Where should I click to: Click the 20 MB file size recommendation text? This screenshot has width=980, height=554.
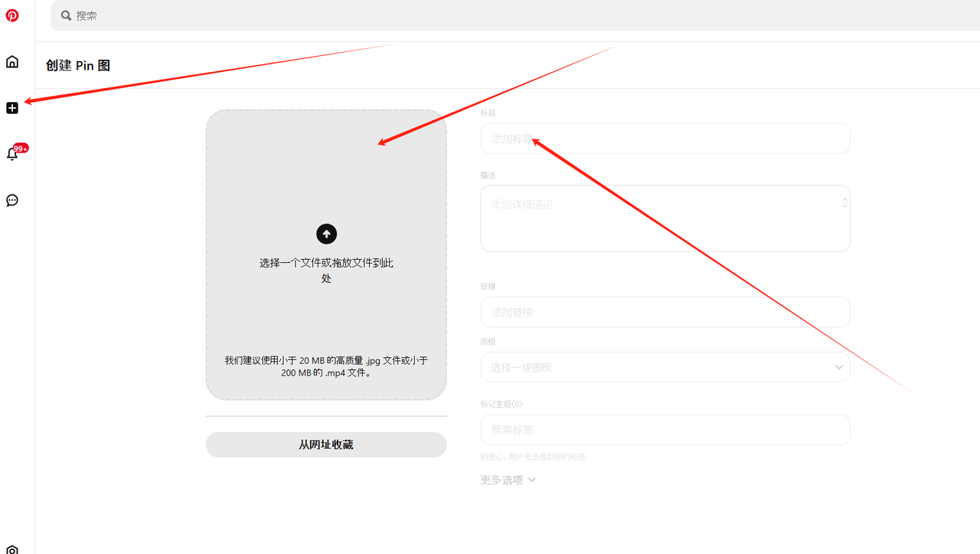(x=326, y=367)
